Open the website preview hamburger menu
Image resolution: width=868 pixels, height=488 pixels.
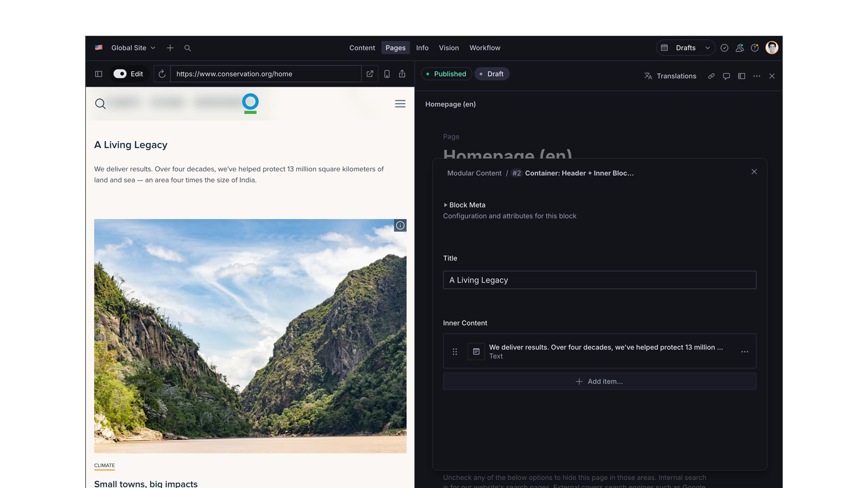tap(400, 104)
